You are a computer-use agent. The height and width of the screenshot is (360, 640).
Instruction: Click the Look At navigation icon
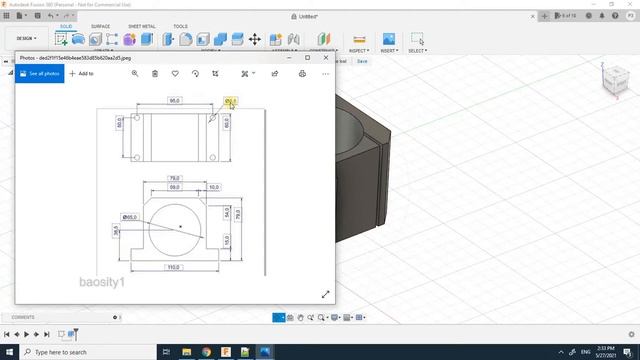point(290,317)
